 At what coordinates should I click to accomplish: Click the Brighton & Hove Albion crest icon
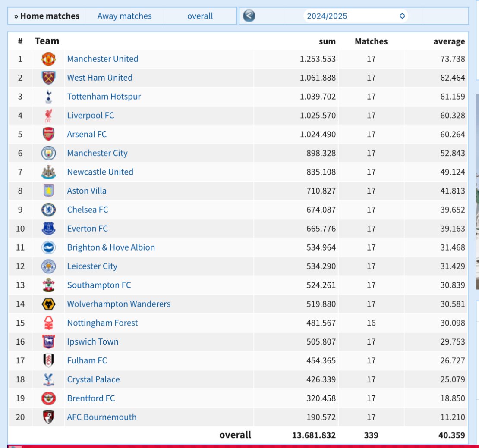49,247
